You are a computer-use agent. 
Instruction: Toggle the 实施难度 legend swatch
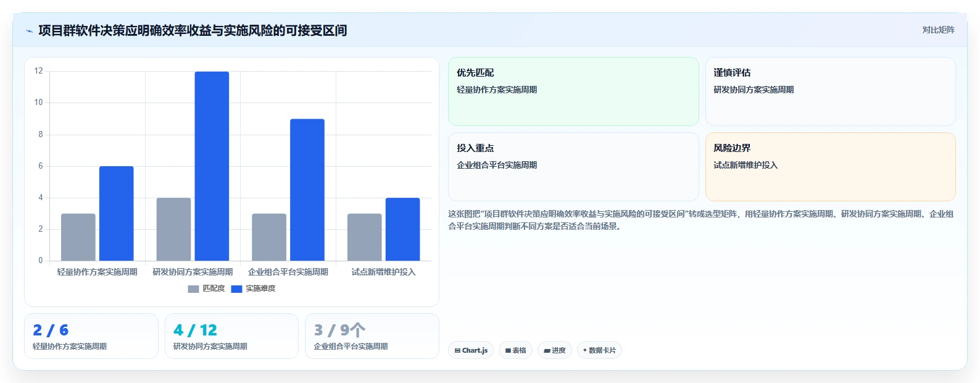(236, 288)
